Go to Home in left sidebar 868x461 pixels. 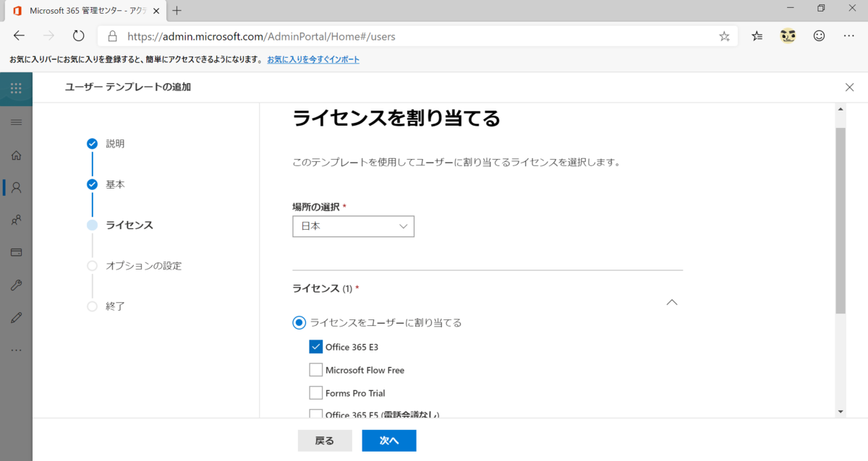(x=16, y=155)
